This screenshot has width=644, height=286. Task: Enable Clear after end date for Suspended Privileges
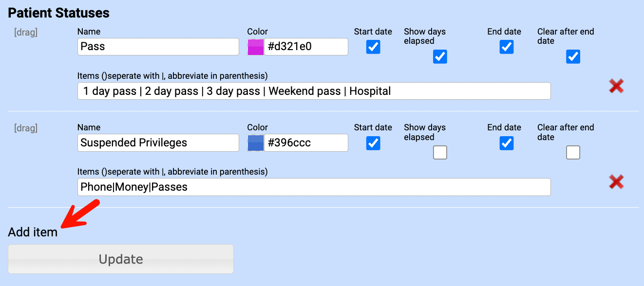point(573,153)
